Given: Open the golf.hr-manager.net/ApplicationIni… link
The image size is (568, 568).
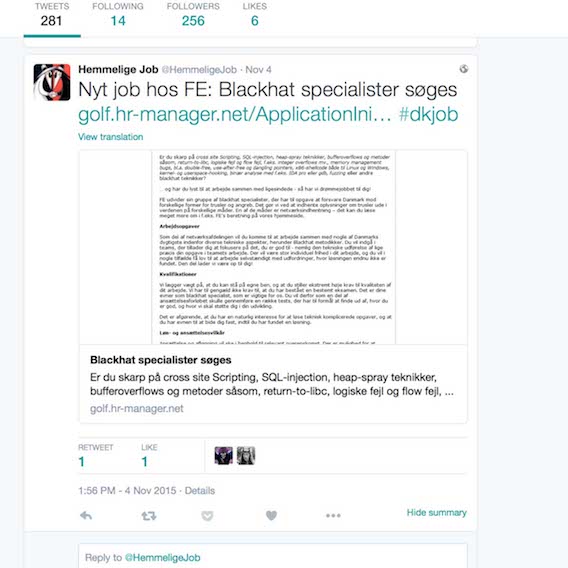Looking at the screenshot, I should [235, 114].
